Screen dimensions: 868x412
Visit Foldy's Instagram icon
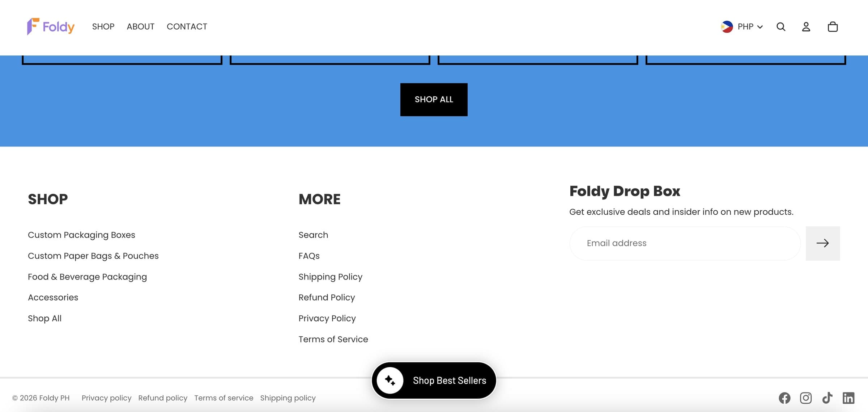click(805, 398)
